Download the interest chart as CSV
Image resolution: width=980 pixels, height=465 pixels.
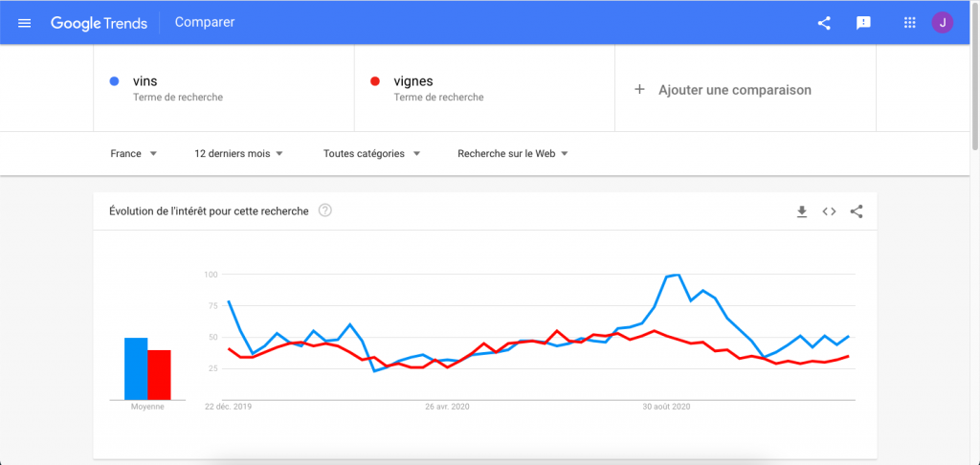[x=802, y=211]
